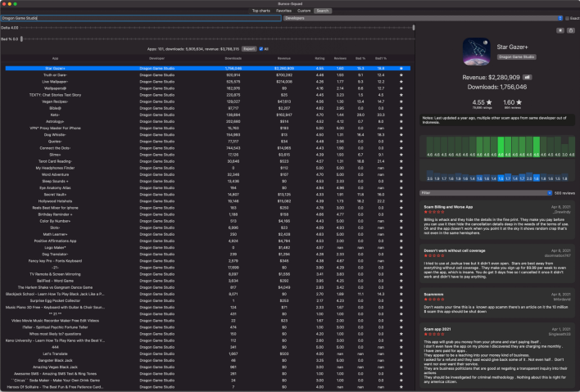The width and height of the screenshot is (580, 392).
Task: Switch to the Custom tab
Action: 304,11
